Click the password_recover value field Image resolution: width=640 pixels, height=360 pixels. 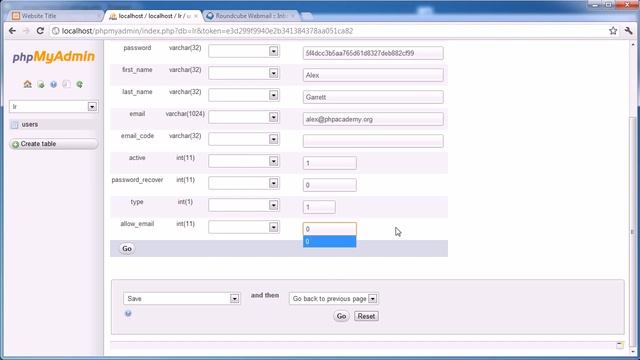point(330,185)
